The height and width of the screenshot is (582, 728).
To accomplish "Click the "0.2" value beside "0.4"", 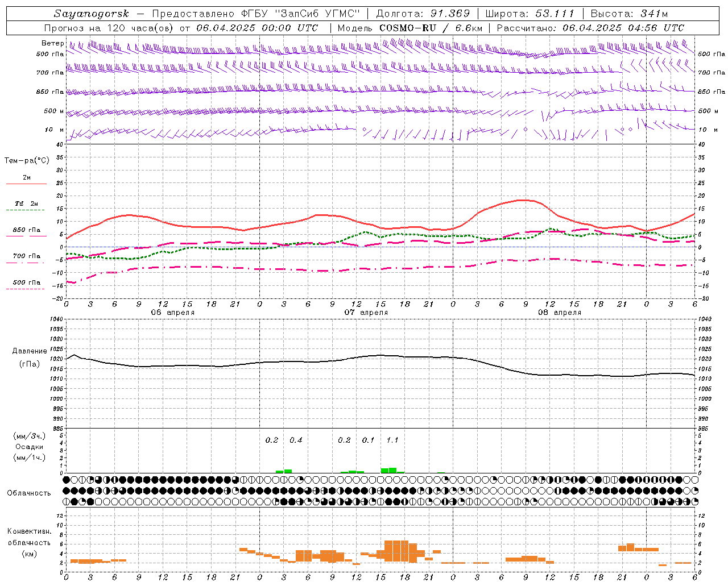I will pos(272,440).
